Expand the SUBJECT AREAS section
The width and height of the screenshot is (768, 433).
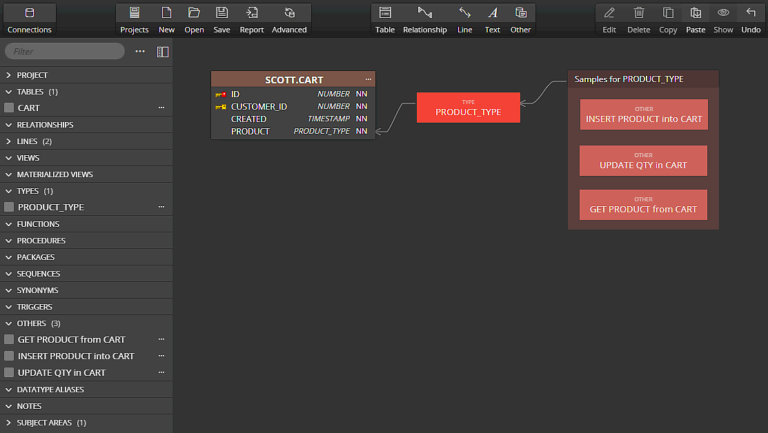coord(9,423)
